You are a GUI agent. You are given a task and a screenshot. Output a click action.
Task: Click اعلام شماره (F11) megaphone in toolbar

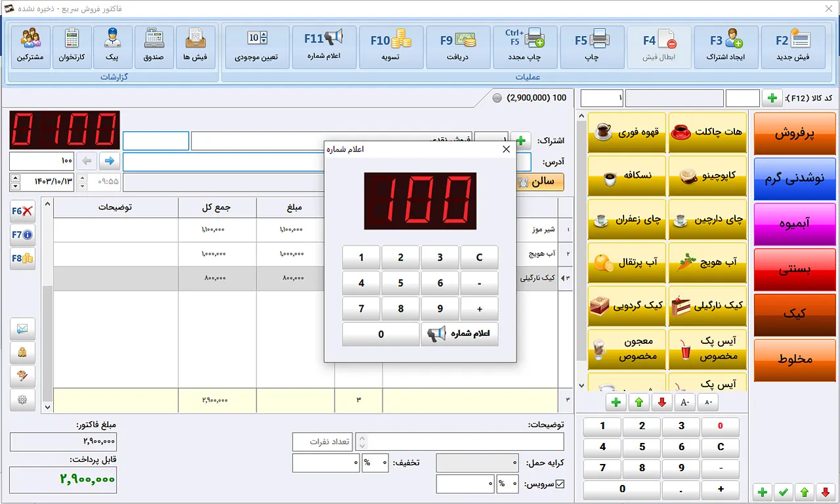click(324, 47)
